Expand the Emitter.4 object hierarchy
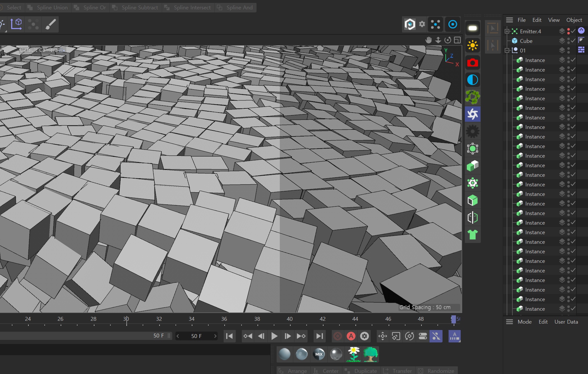Viewport: 588px width, 374px height. pos(507,31)
